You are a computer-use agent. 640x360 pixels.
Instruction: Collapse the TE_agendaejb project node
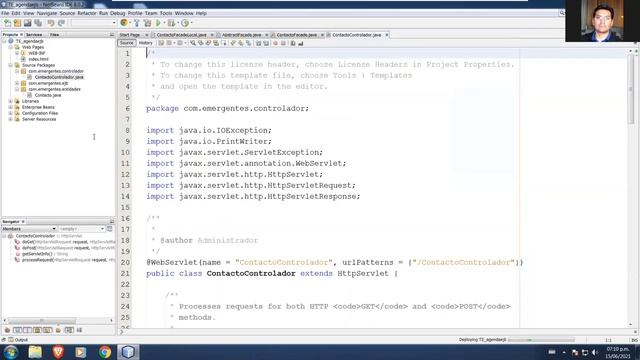(4, 41)
